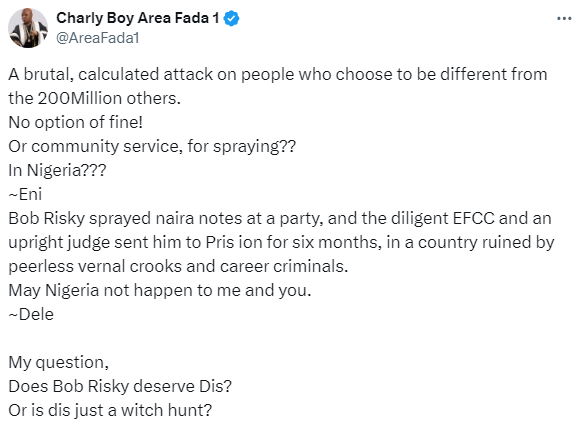
Task: Open the Charly Boy Area Fada 1 display name
Action: pyautogui.click(x=138, y=18)
